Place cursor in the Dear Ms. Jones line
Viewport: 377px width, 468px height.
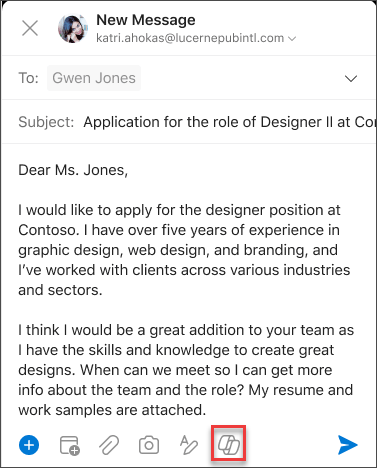point(73,170)
